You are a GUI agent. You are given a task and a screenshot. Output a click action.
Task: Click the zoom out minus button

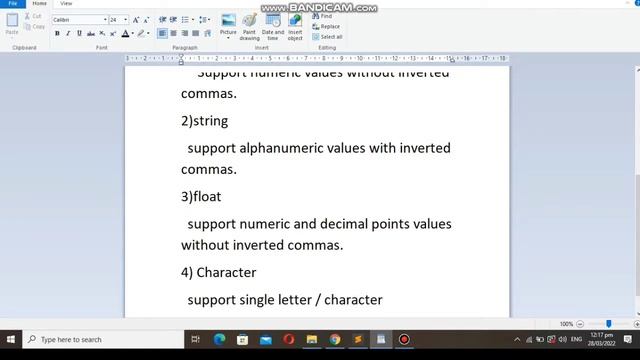580,324
